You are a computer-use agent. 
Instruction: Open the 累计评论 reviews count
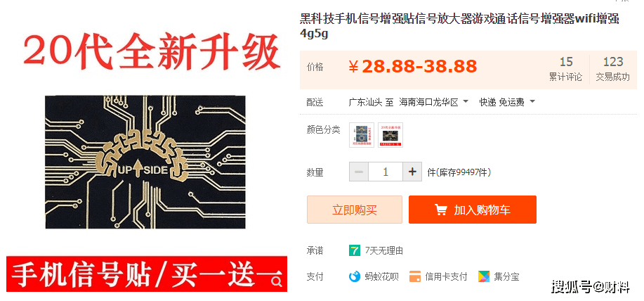pos(566,69)
